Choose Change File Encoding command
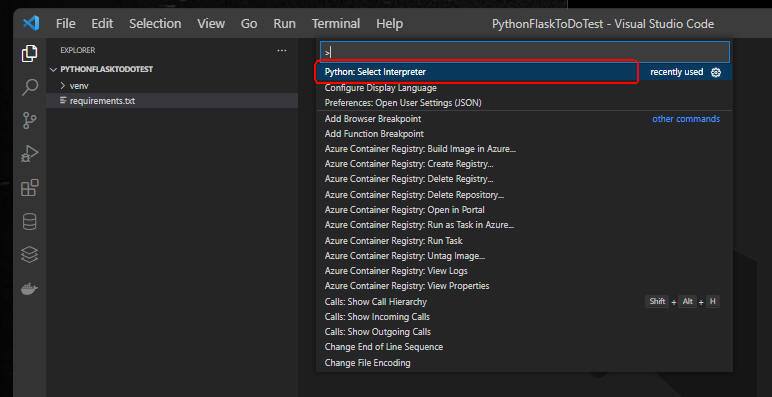This screenshot has width=772, height=397. click(x=524, y=363)
